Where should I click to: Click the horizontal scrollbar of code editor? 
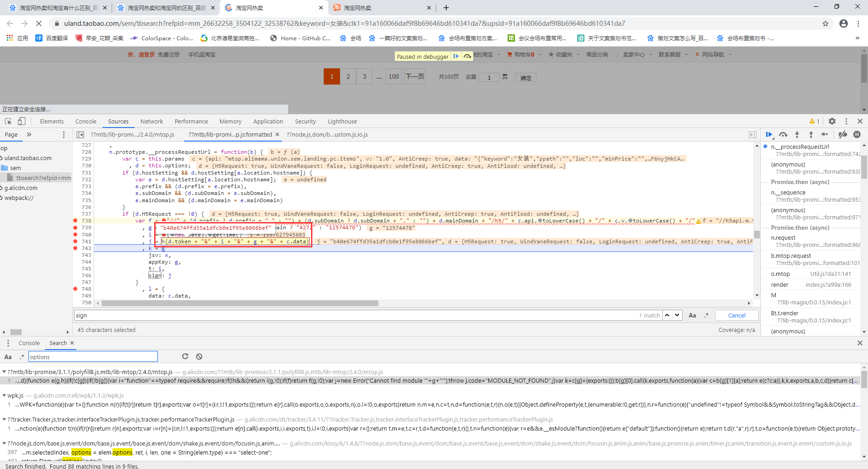pyautogui.click(x=240, y=303)
